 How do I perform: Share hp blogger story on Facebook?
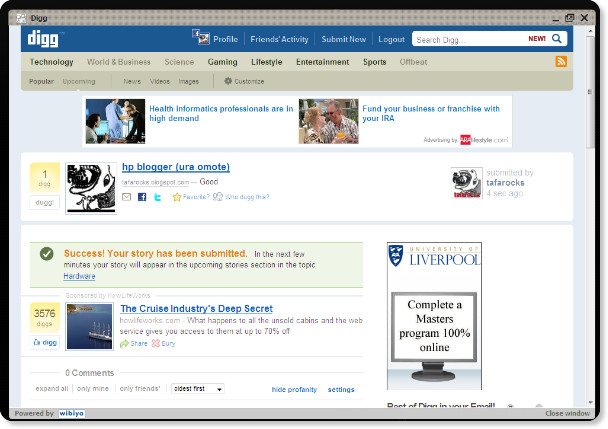(142, 197)
